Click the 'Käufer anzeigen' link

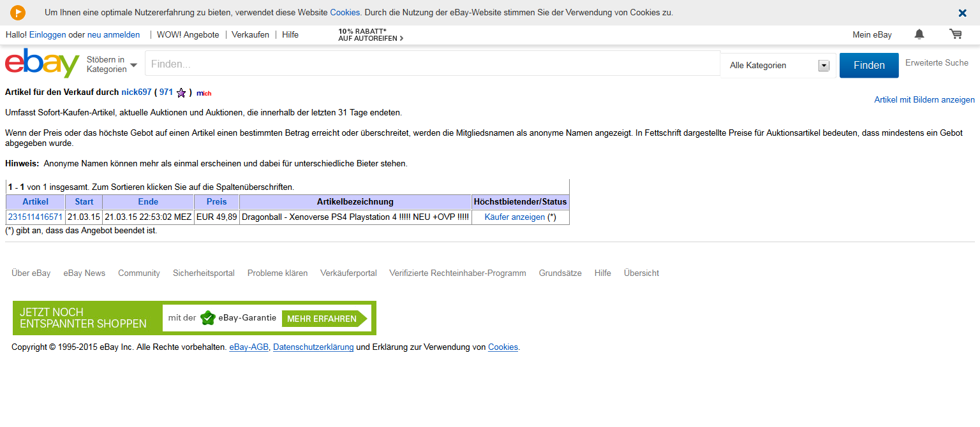pos(514,217)
